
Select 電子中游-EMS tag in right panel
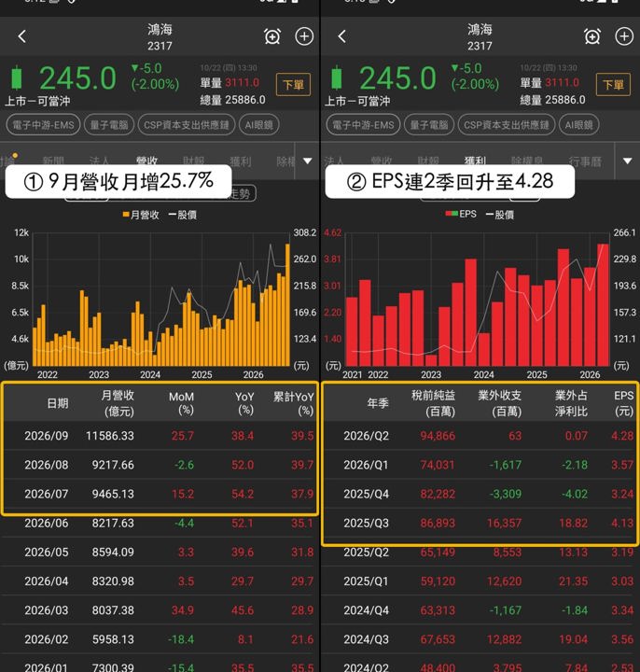pyautogui.click(x=363, y=125)
